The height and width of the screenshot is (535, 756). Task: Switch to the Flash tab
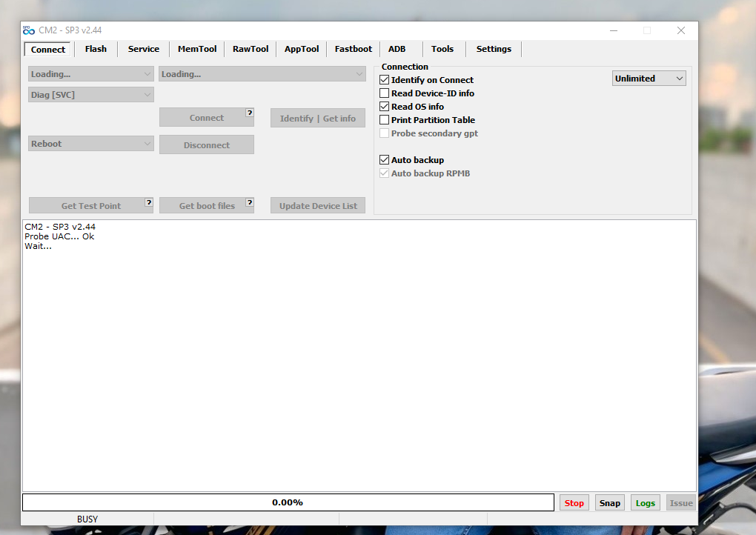96,49
